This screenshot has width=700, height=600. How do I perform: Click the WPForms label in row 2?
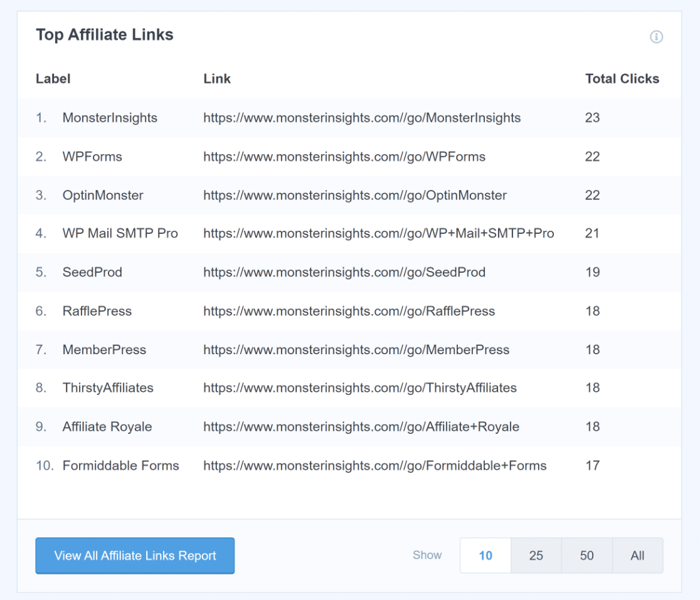92,157
